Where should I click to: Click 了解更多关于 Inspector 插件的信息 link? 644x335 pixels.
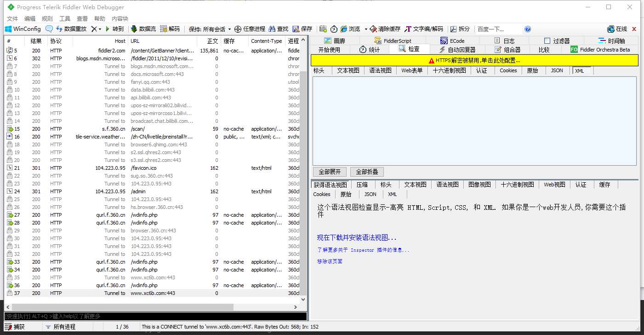point(363,250)
